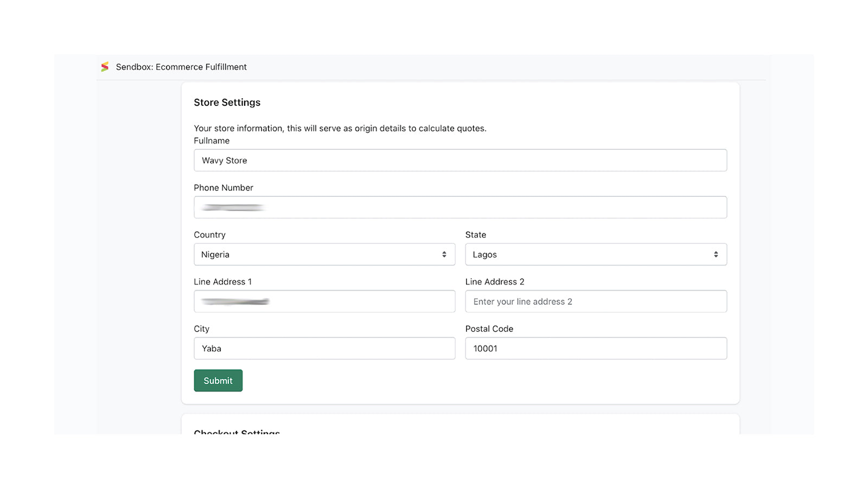This screenshot has width=868, height=488.
Task: Click the Line Address 2 label
Action: point(495,282)
